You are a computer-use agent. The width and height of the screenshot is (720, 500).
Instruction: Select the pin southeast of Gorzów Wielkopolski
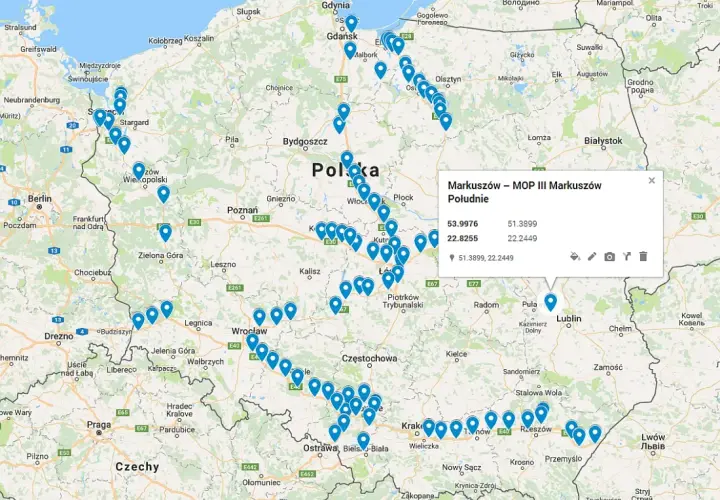[x=163, y=194]
